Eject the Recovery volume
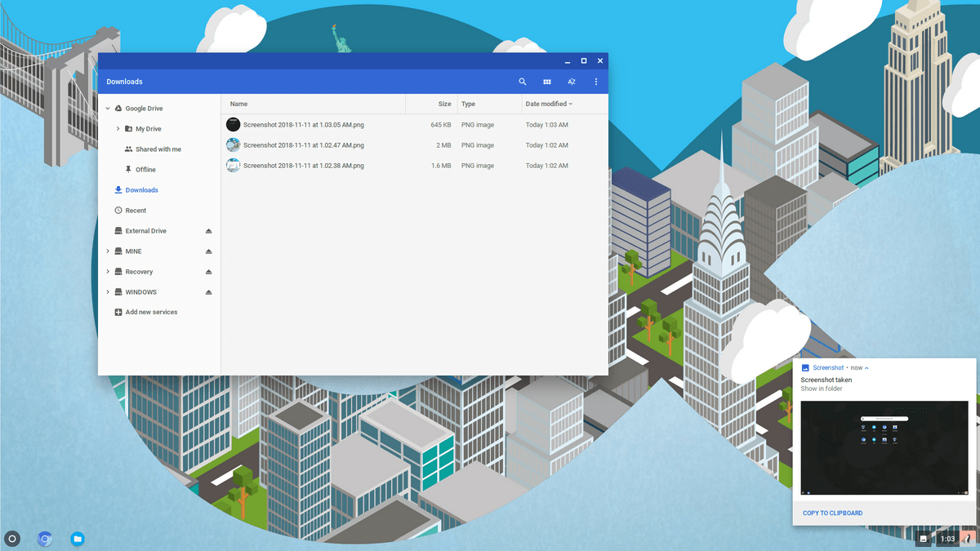This screenshot has height=551, width=980. 208,272
